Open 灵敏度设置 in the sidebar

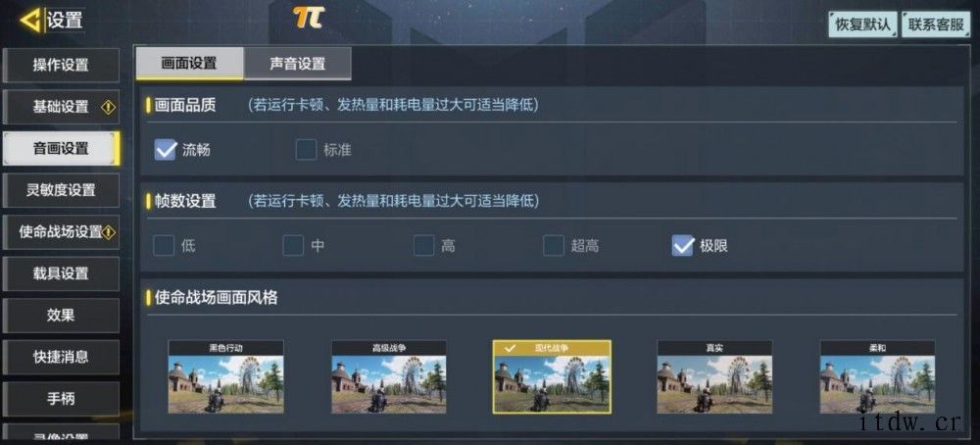[x=61, y=190]
